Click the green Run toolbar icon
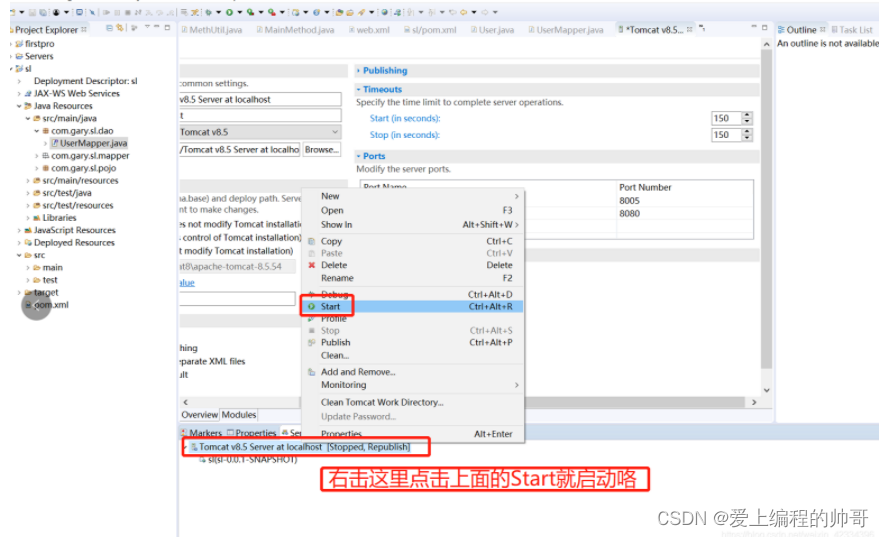The image size is (884, 537). click(229, 12)
